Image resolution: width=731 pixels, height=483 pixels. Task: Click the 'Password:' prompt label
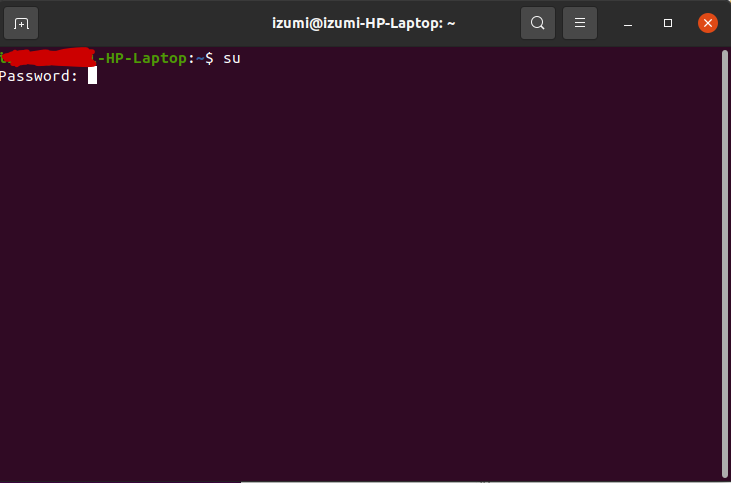click(x=39, y=76)
